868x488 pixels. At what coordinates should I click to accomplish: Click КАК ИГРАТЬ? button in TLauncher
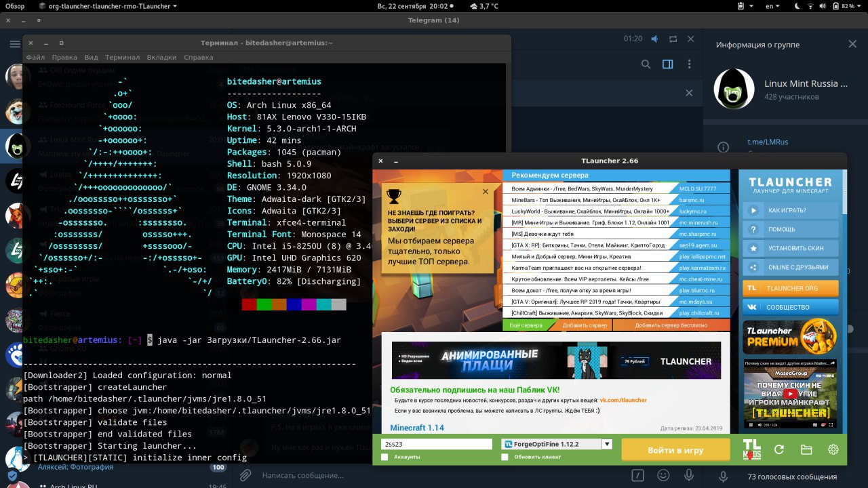[791, 211]
